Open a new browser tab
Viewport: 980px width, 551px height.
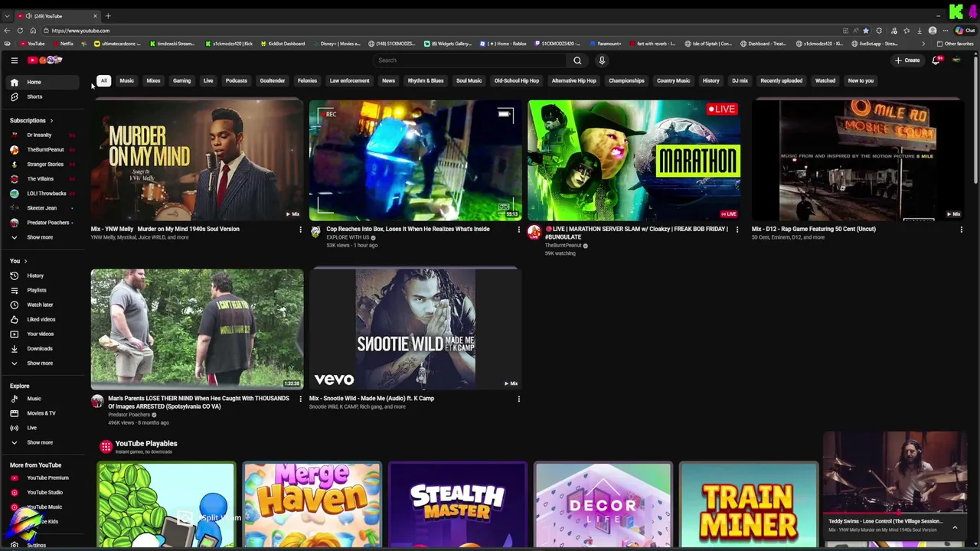pos(108,16)
